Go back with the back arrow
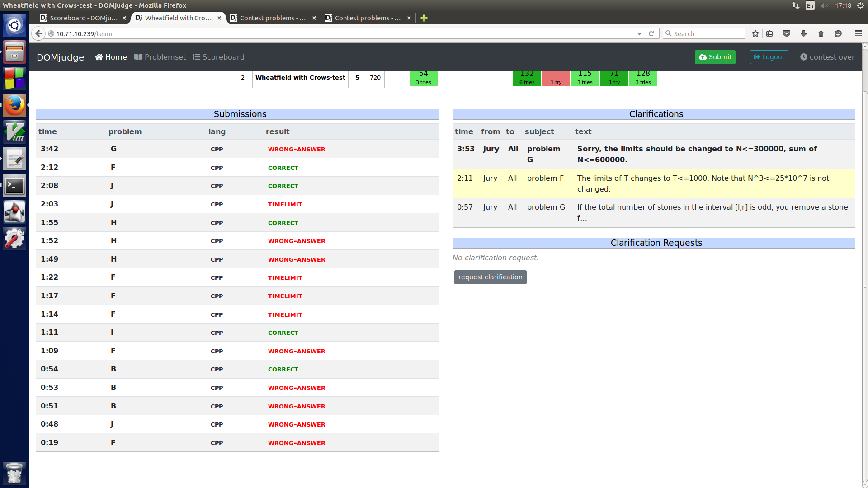The height and width of the screenshot is (488, 868). (39, 33)
